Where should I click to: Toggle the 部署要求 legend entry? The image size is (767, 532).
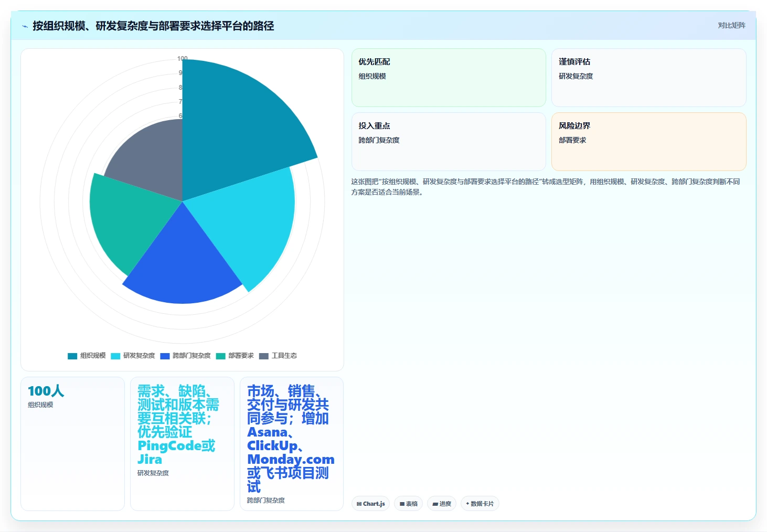coord(235,356)
